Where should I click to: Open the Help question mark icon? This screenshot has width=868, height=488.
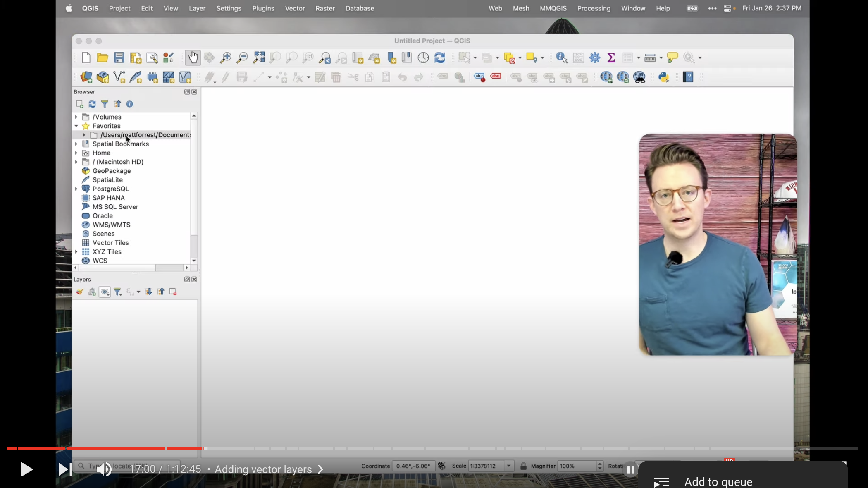pyautogui.click(x=688, y=77)
